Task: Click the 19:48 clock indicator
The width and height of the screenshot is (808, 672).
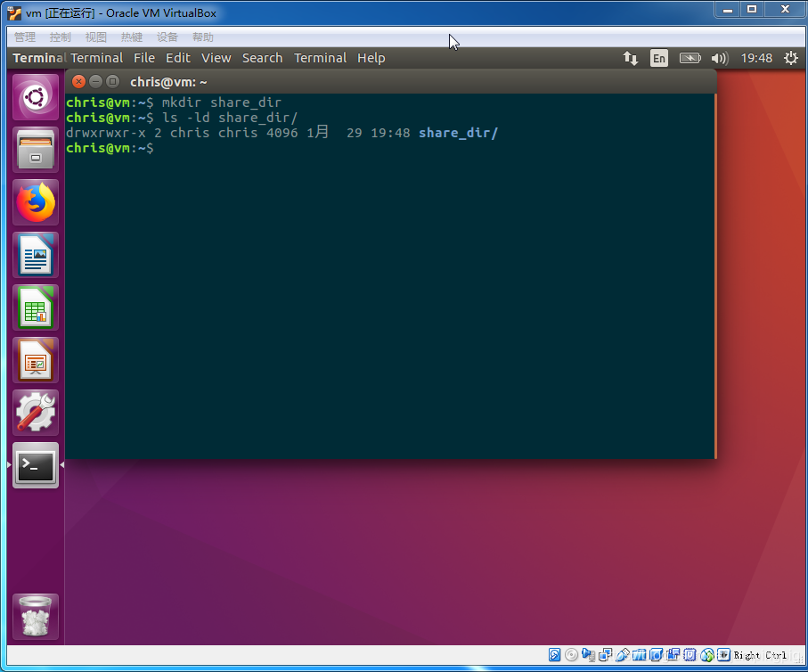Action: click(756, 58)
